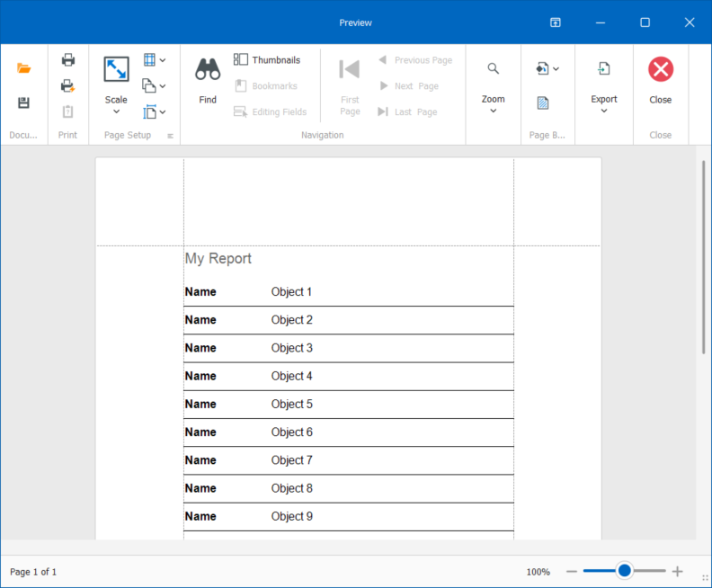Viewport: 712px width, 588px height.
Task: Click the zoom out minus button
Action: click(572, 571)
